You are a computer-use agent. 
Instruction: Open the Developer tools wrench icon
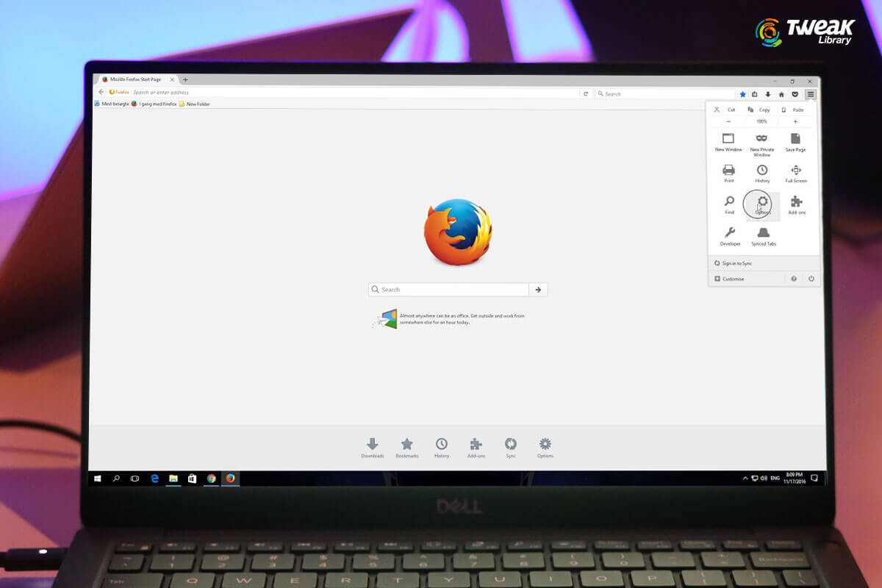[729, 234]
